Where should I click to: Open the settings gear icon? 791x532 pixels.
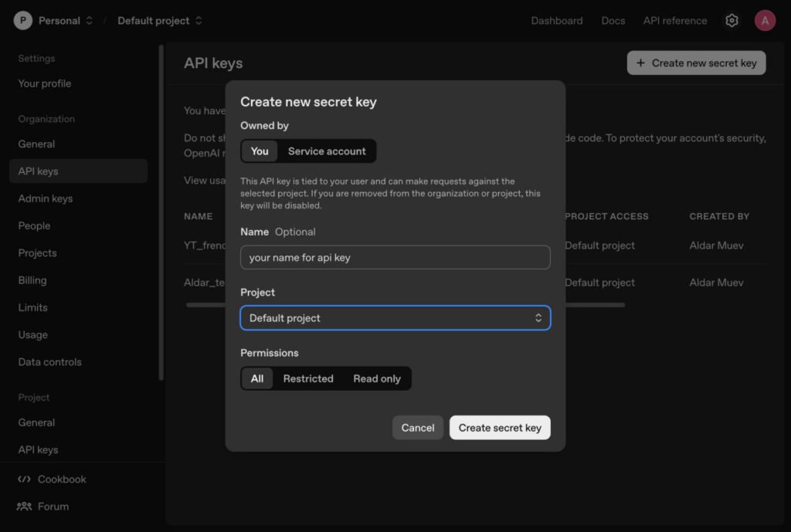click(x=732, y=21)
